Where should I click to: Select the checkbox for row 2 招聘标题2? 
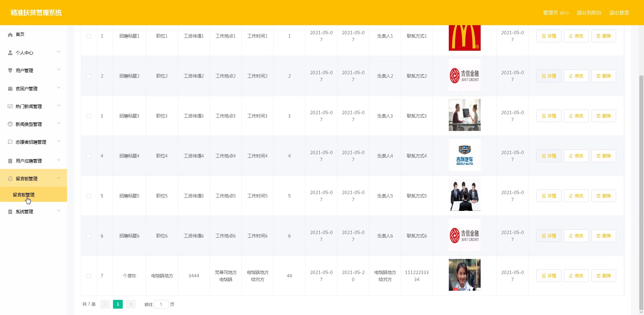tap(89, 76)
